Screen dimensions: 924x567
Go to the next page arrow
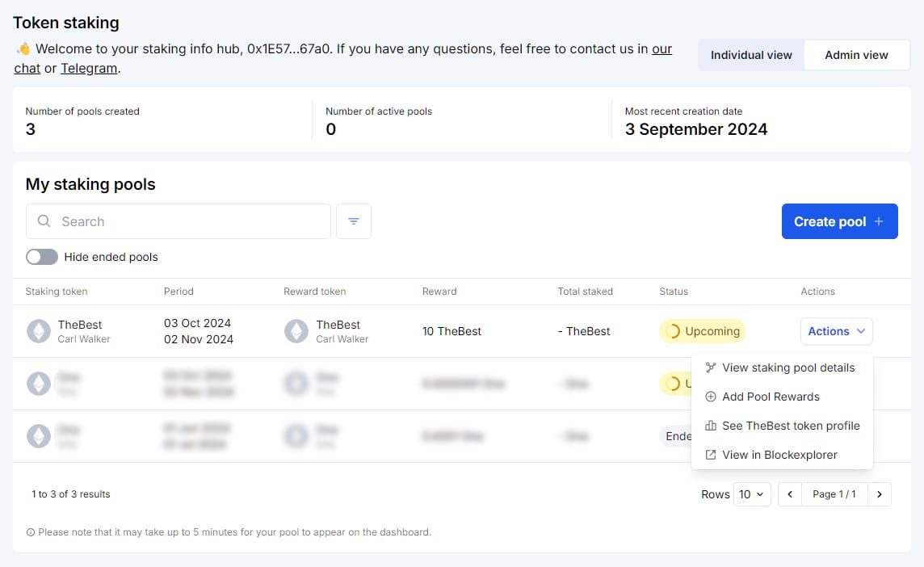click(x=880, y=494)
